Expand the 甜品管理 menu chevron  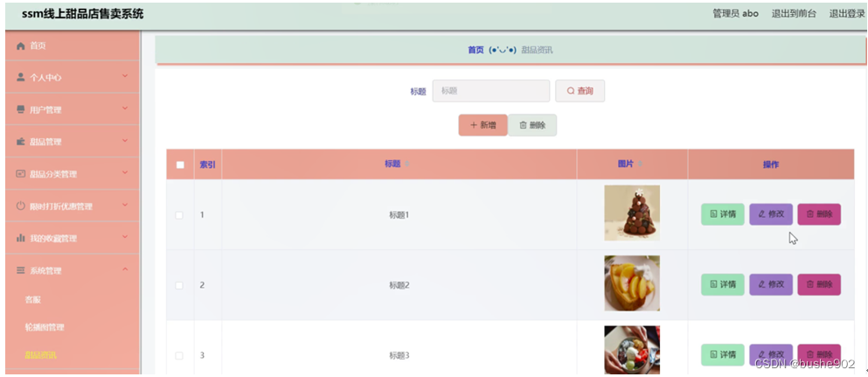pos(125,140)
